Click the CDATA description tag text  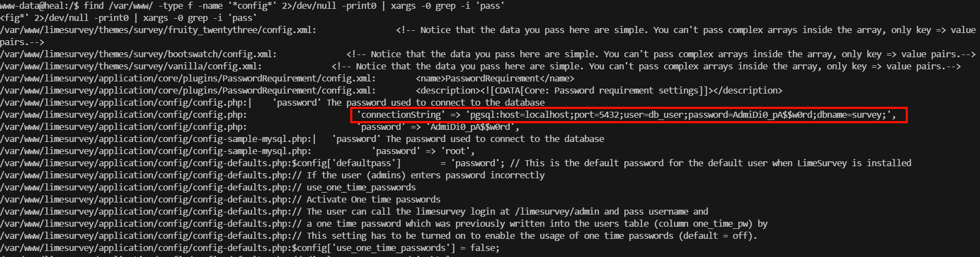[x=598, y=90]
